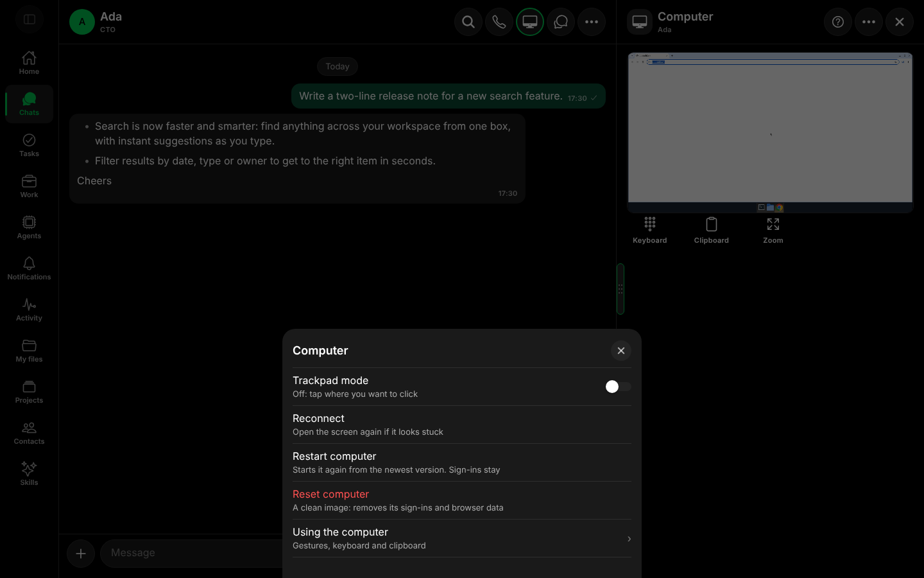924x578 pixels.
Task: Click the sent message about release note
Action: coord(449,96)
